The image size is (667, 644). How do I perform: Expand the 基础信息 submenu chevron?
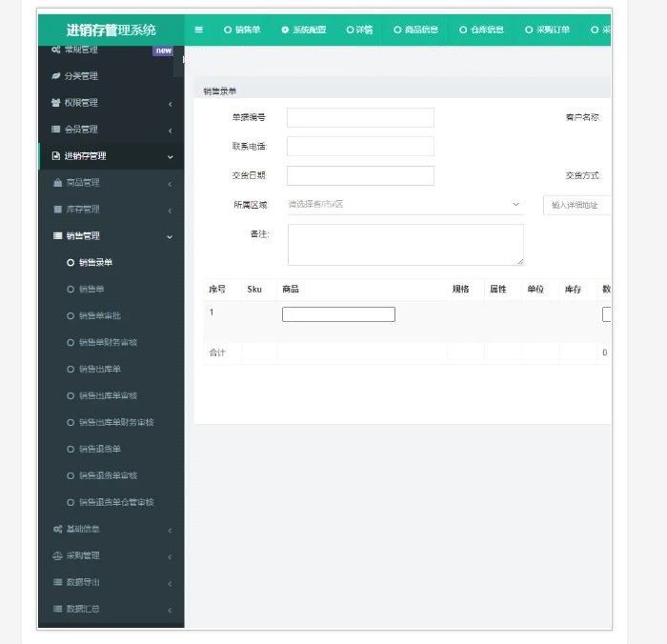171,531
